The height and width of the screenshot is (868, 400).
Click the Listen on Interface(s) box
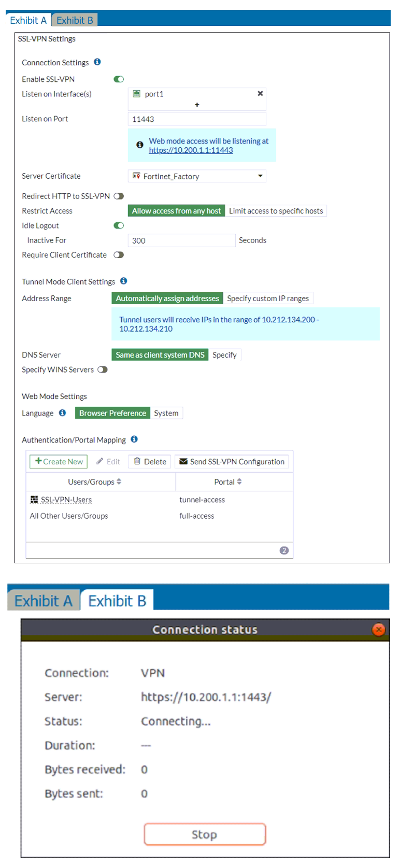[x=197, y=99]
